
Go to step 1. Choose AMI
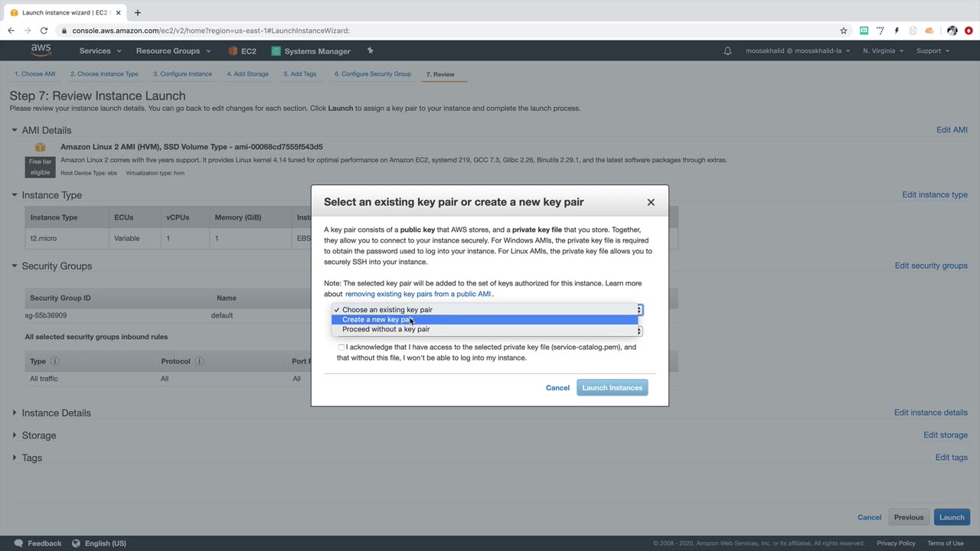[x=35, y=74]
